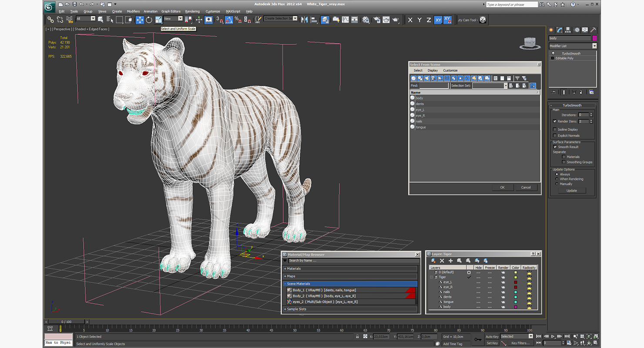644x348 pixels.
Task: Activate the Select and Move tool
Action: (140, 20)
